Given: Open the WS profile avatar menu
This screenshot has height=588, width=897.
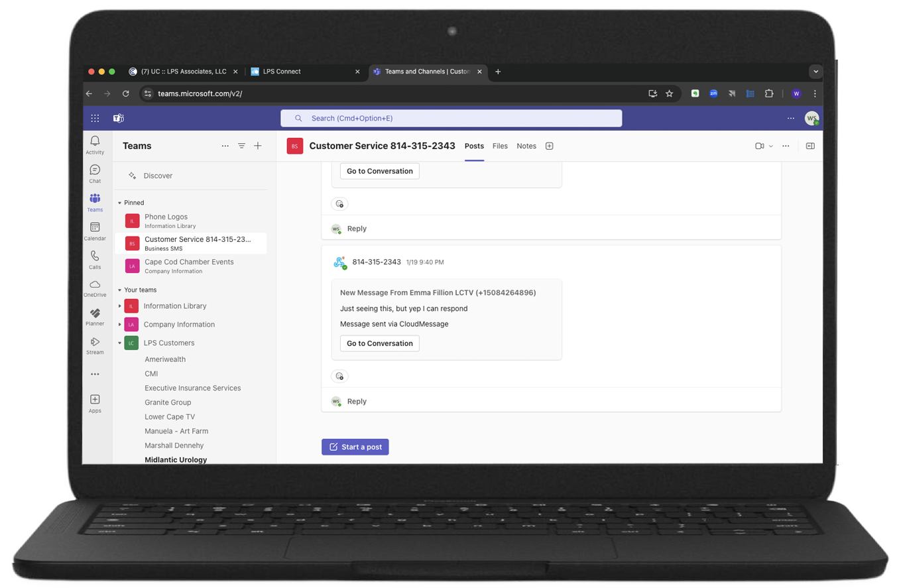Looking at the screenshot, I should point(811,118).
